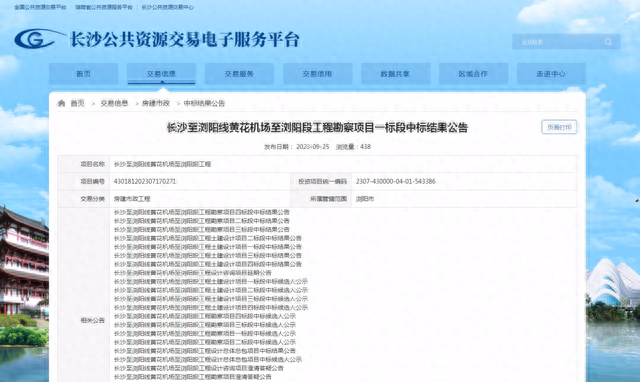This screenshot has height=382, width=640.
Task: Open the 数据共享 navigation tab
Action: [395, 74]
